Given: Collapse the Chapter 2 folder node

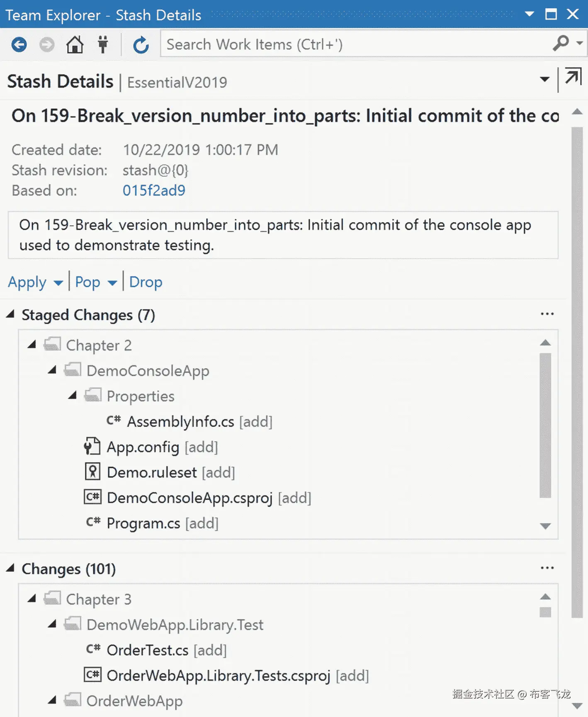Looking at the screenshot, I should (32, 344).
